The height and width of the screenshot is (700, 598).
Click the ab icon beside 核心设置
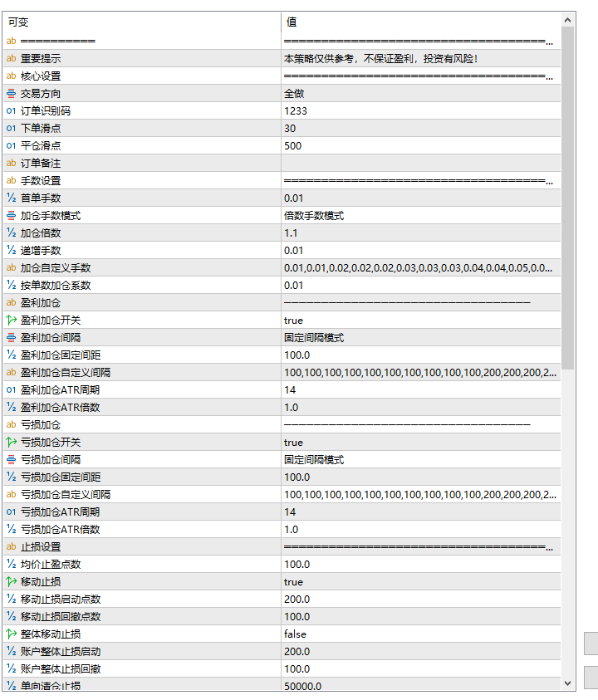click(x=11, y=76)
